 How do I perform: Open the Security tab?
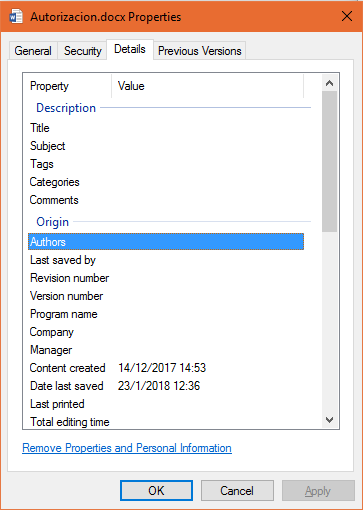tap(82, 51)
